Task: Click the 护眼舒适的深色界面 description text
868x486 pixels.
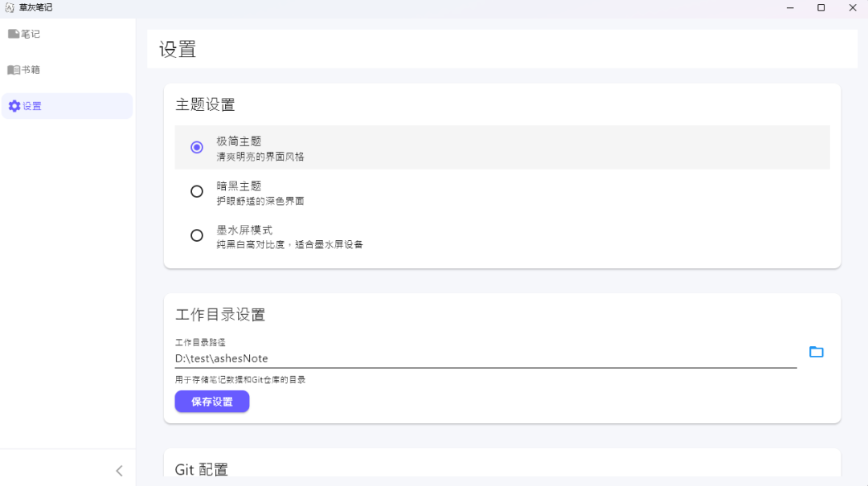Action: click(x=260, y=201)
